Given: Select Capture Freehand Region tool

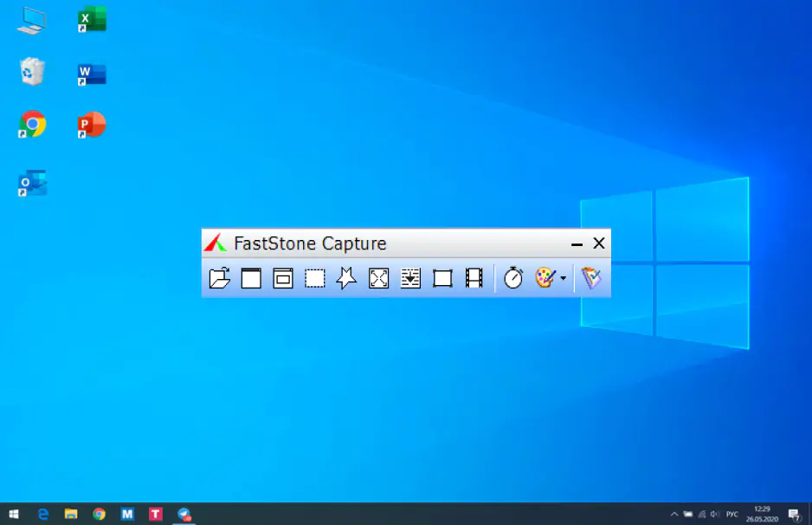Looking at the screenshot, I should pyautogui.click(x=346, y=278).
